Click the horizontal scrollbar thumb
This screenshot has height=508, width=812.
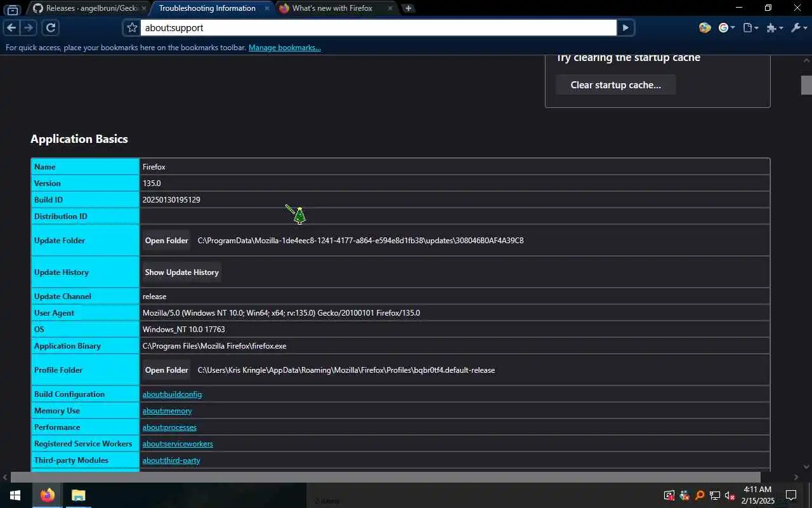pos(385,477)
